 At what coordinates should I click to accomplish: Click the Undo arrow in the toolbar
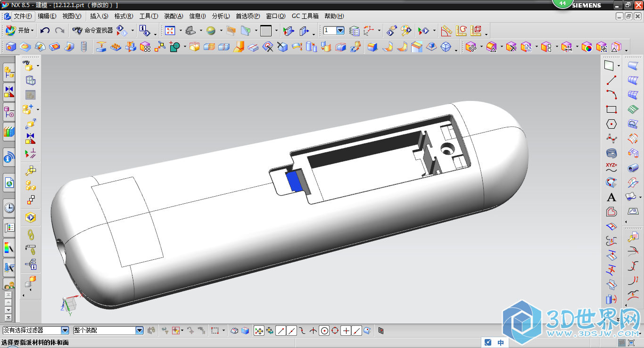[x=45, y=31]
